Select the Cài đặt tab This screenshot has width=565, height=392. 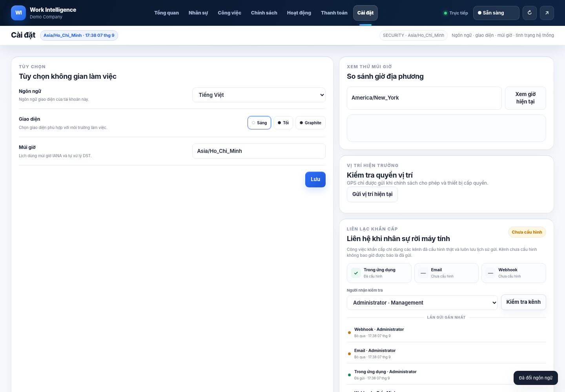click(365, 13)
